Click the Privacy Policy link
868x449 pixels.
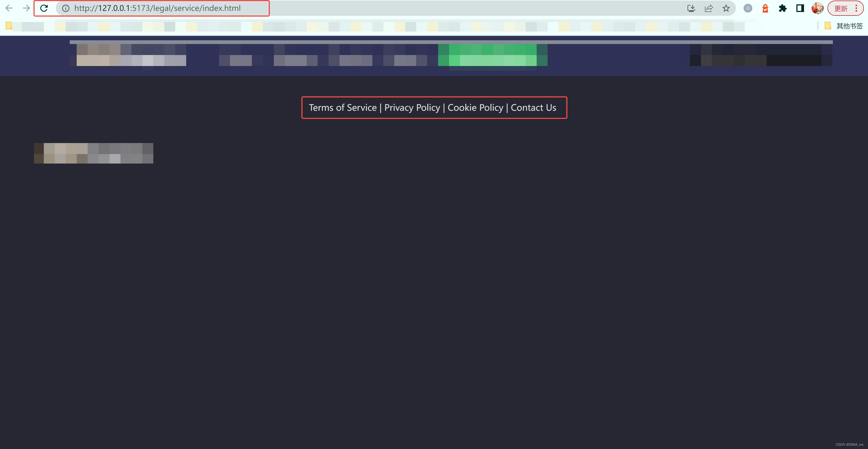(412, 107)
